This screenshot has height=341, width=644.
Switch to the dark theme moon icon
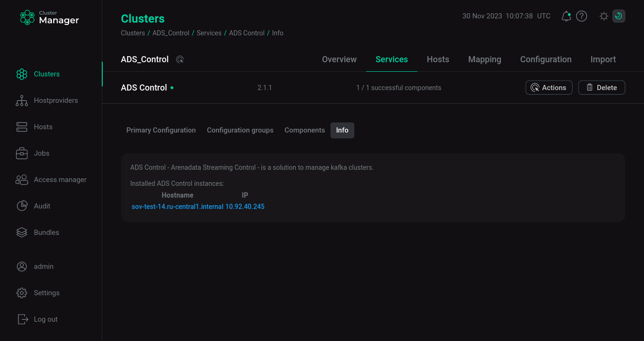pos(619,16)
